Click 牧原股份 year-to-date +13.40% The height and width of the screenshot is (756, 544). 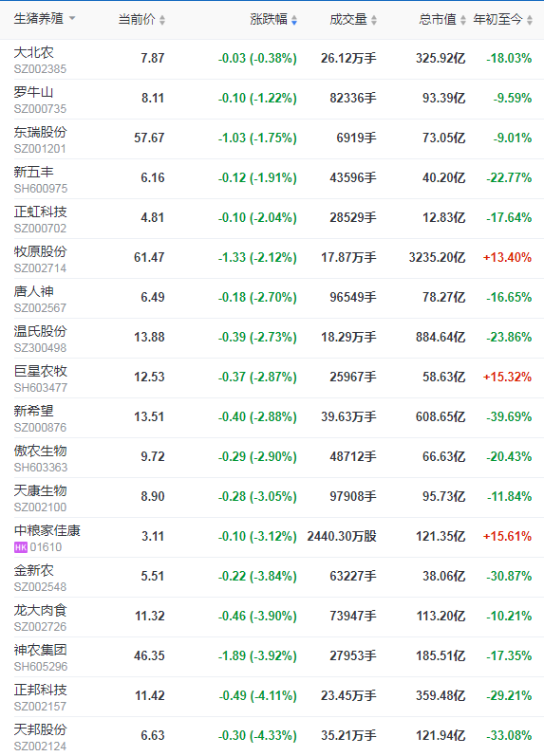point(507,257)
